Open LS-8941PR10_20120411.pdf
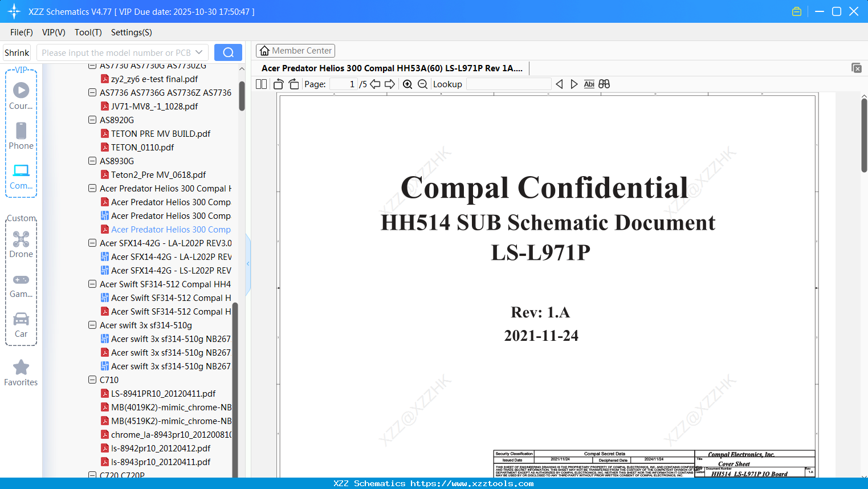This screenshot has width=868, height=489. [163, 393]
